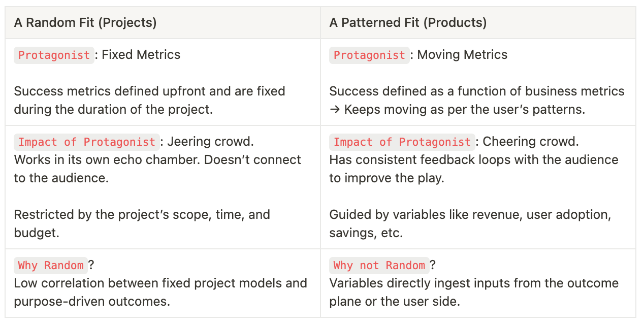The width and height of the screenshot is (644, 324).
Task: Click the sentence starting 'Success metrics defined upfront'
Action: [149, 101]
